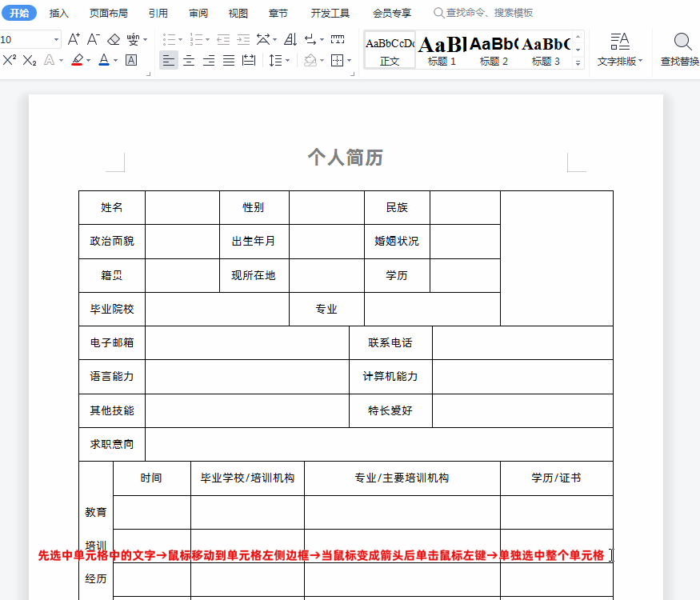Apply the 标题 1 style
Image resolution: width=700 pixels, height=600 pixels.
(442, 50)
